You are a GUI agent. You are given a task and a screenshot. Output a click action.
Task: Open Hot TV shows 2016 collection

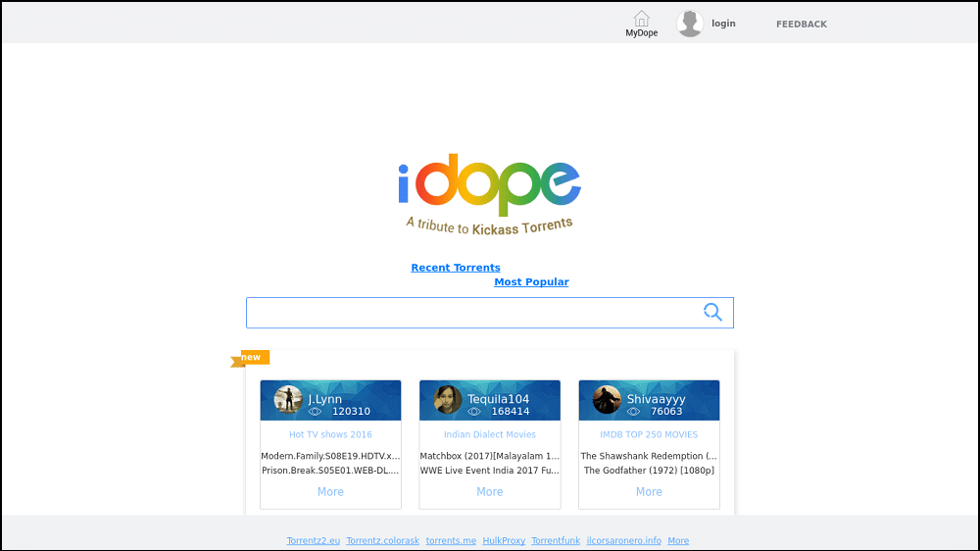pyautogui.click(x=330, y=434)
